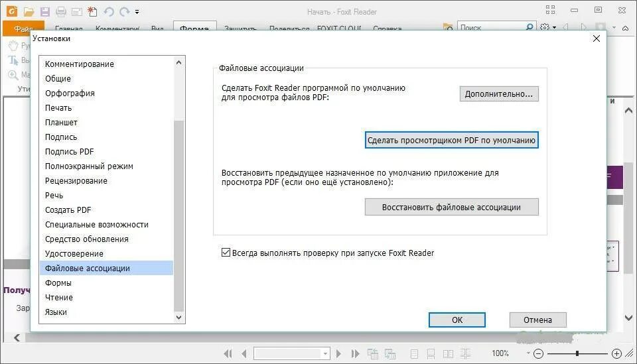
Task: Redo the last action
Action: pyautogui.click(x=124, y=12)
